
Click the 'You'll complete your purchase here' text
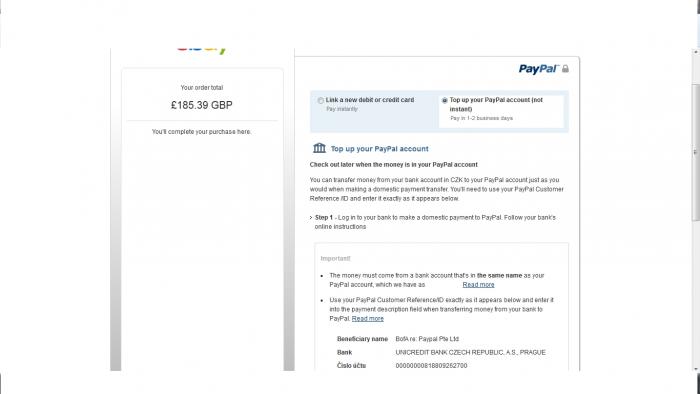201,132
